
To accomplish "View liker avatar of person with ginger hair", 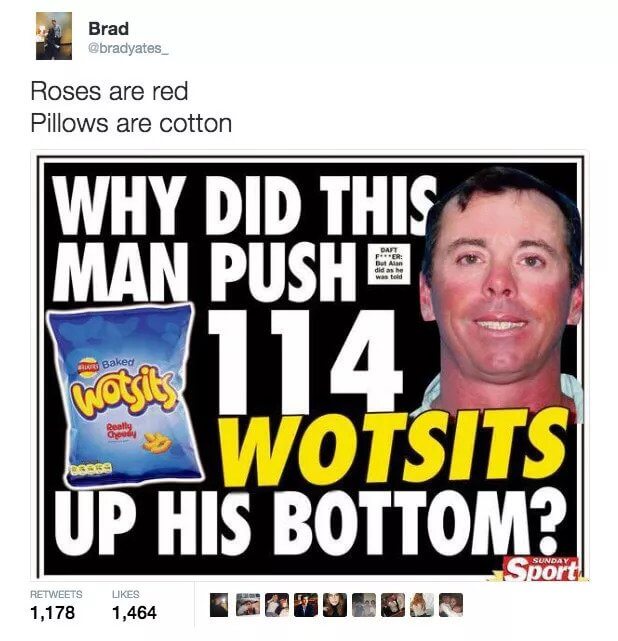I will coord(422,605).
